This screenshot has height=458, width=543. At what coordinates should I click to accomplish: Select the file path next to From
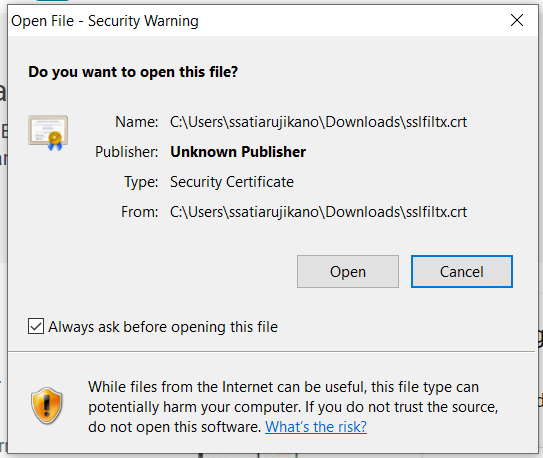coord(318,212)
